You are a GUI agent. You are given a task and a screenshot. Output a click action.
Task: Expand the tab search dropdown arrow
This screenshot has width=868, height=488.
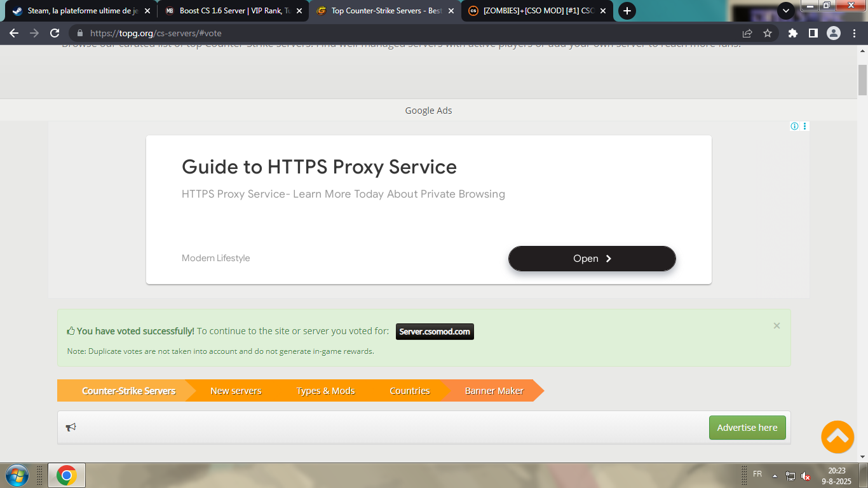786,11
